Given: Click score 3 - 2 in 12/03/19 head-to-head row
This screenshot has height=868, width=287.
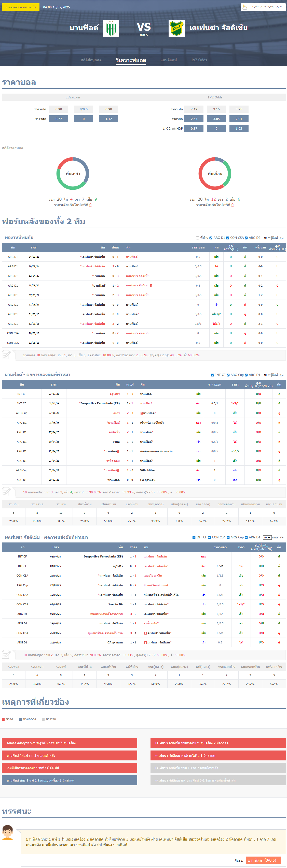Looking at the screenshot, I should [x=115, y=324].
